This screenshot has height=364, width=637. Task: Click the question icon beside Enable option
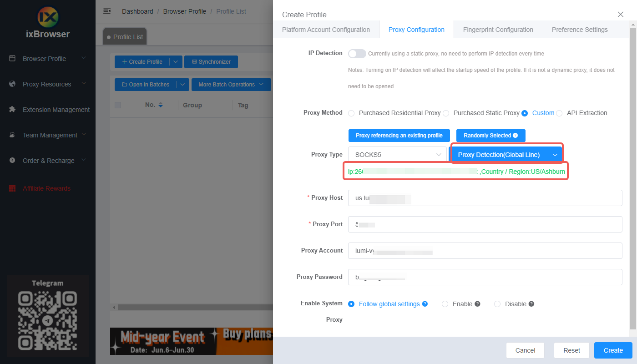(477, 304)
